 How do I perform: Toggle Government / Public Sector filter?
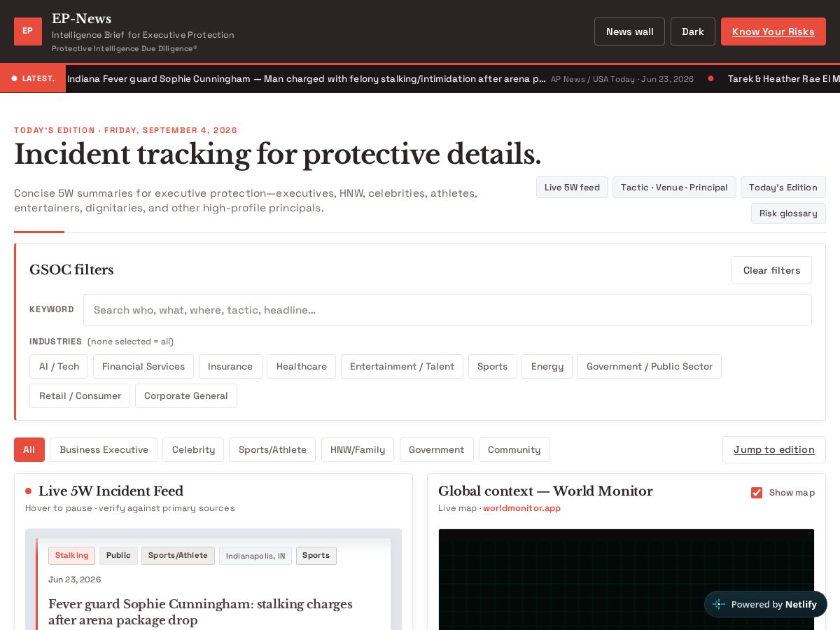[649, 366]
